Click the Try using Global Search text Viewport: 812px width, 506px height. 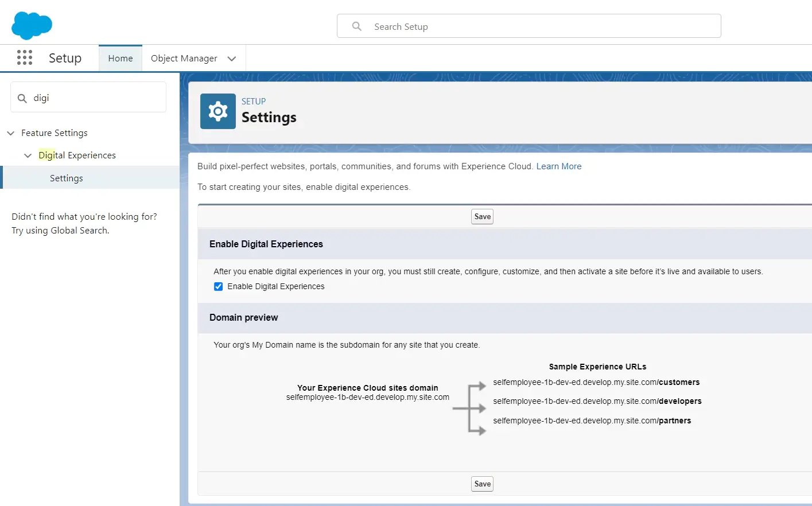tap(60, 231)
